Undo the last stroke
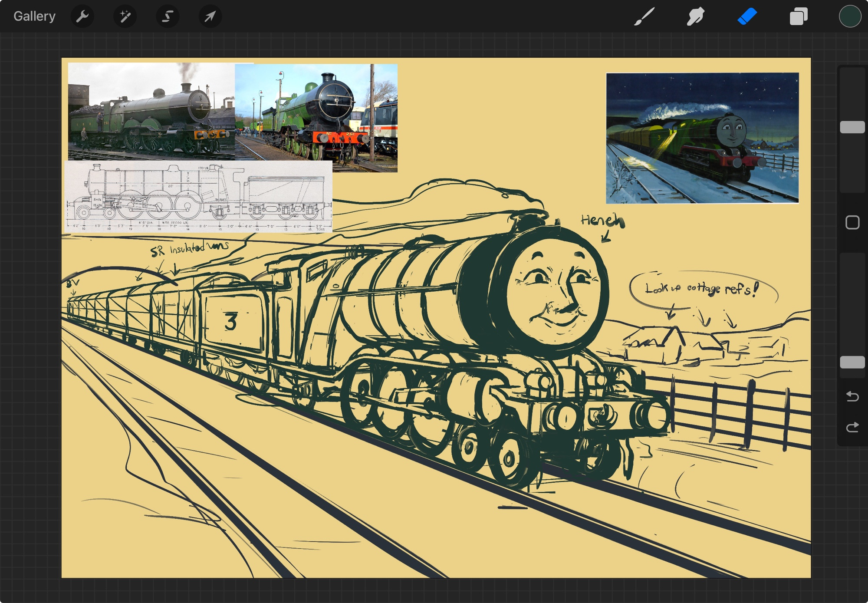The height and width of the screenshot is (603, 868). [x=852, y=396]
